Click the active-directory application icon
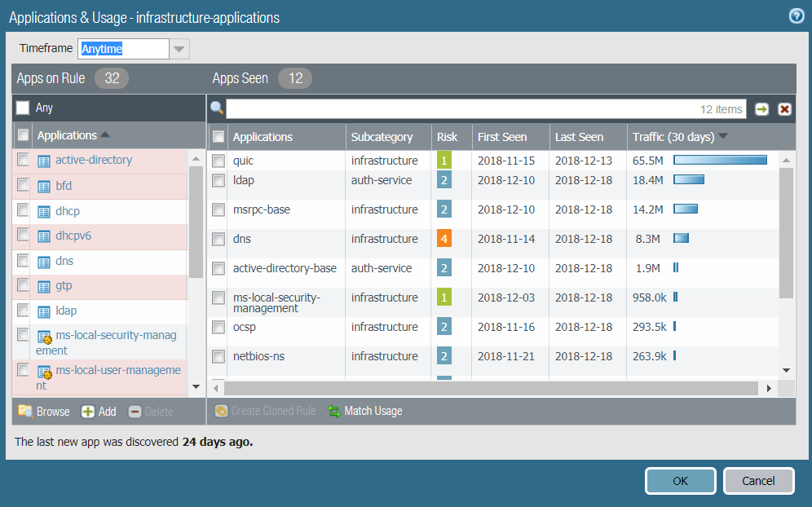 coord(45,161)
